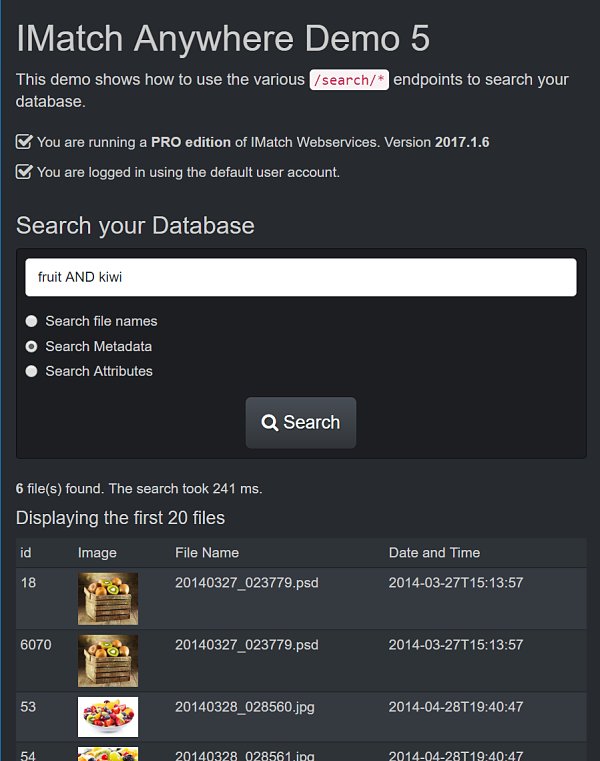Click the check icon beside logged in notice
This screenshot has height=761, width=600.
tap(24, 172)
